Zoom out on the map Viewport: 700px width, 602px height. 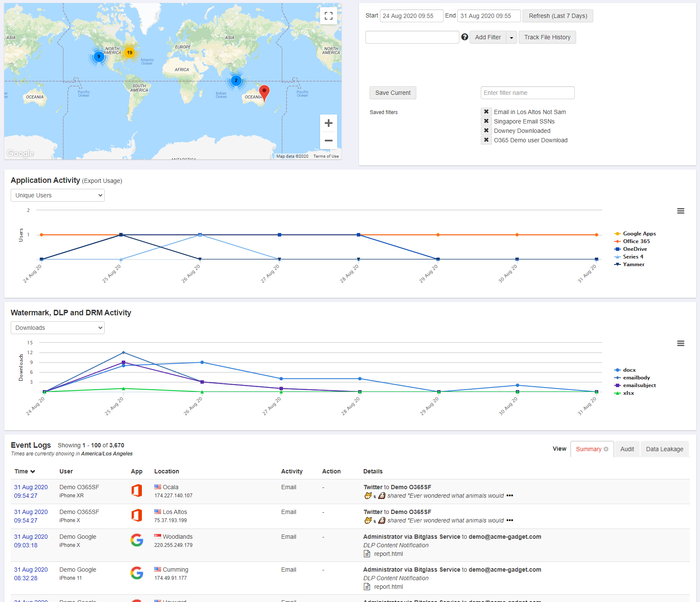pos(328,141)
